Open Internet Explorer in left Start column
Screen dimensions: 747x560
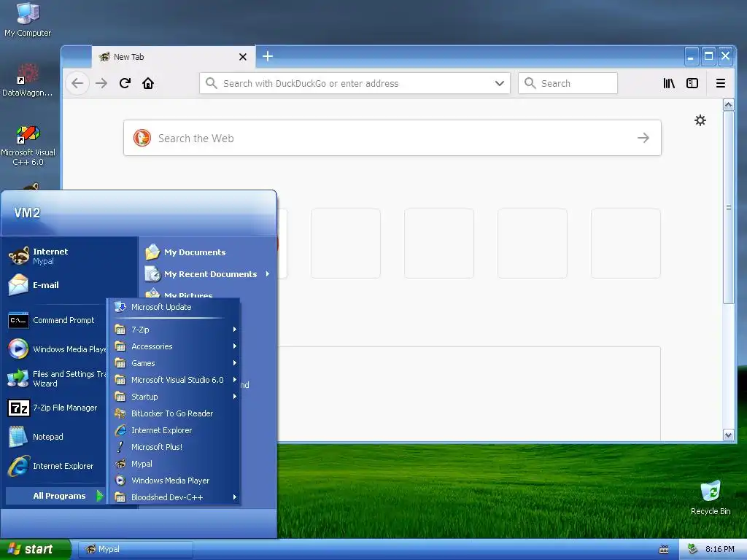click(56, 466)
